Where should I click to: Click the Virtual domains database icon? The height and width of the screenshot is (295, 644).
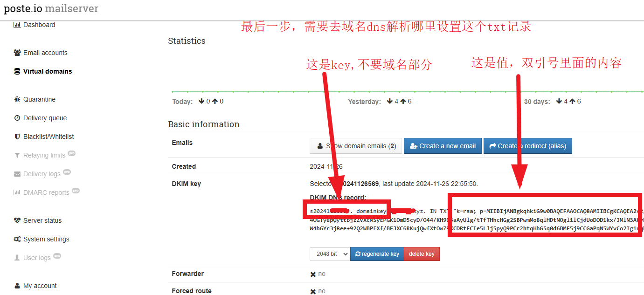[x=17, y=71]
